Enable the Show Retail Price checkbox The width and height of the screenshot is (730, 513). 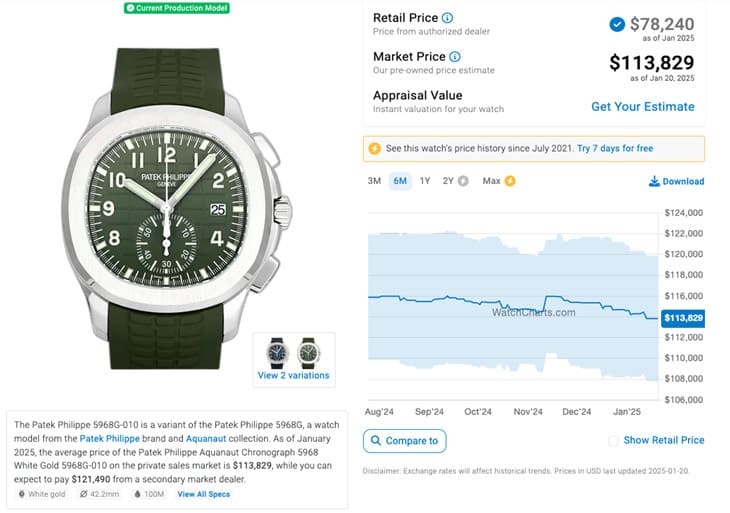[x=613, y=440]
